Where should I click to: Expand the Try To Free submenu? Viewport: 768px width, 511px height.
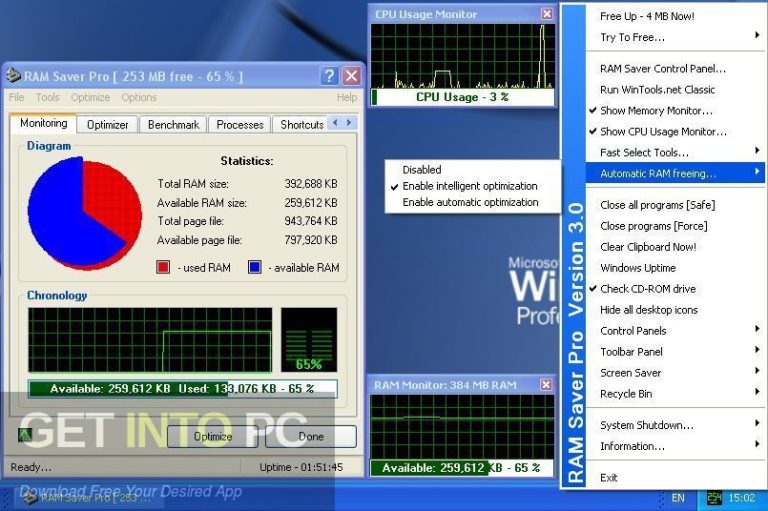(675, 37)
